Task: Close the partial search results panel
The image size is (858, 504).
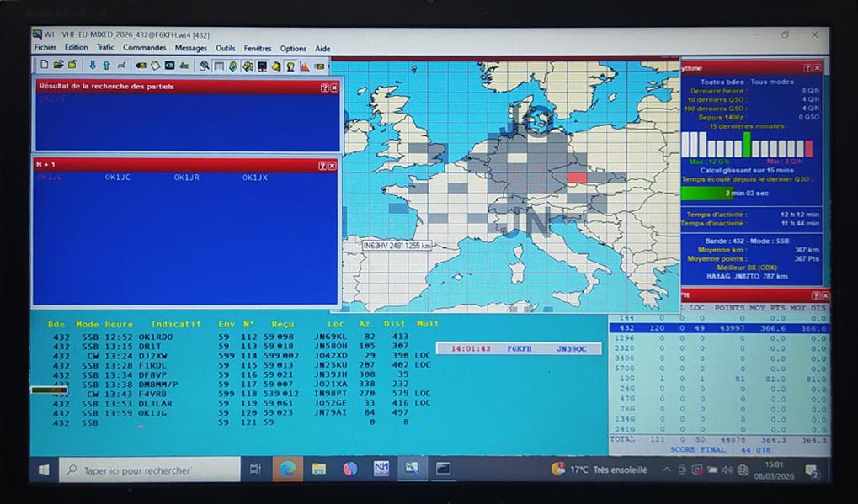Action: (334, 87)
